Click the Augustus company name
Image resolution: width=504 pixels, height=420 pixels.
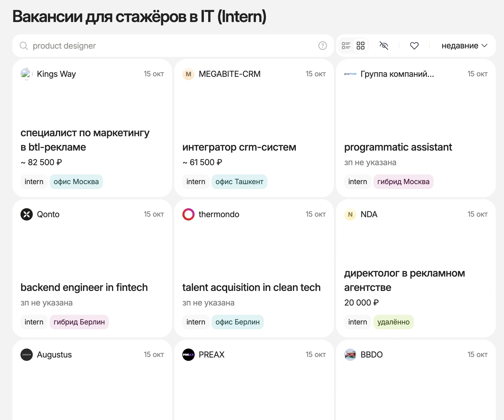(x=54, y=355)
